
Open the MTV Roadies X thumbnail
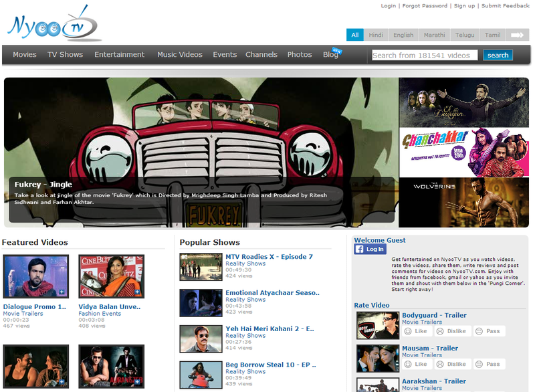click(201, 267)
